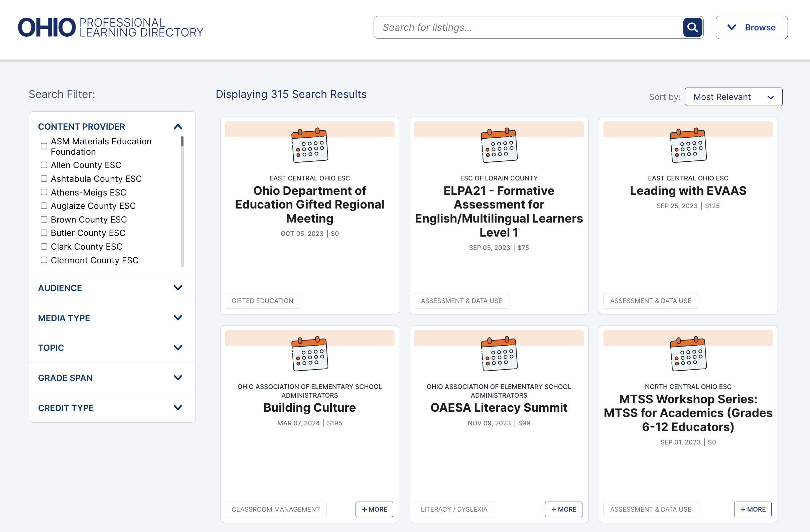
Task: Enable Auglaize County ESC filter
Action: click(x=44, y=206)
